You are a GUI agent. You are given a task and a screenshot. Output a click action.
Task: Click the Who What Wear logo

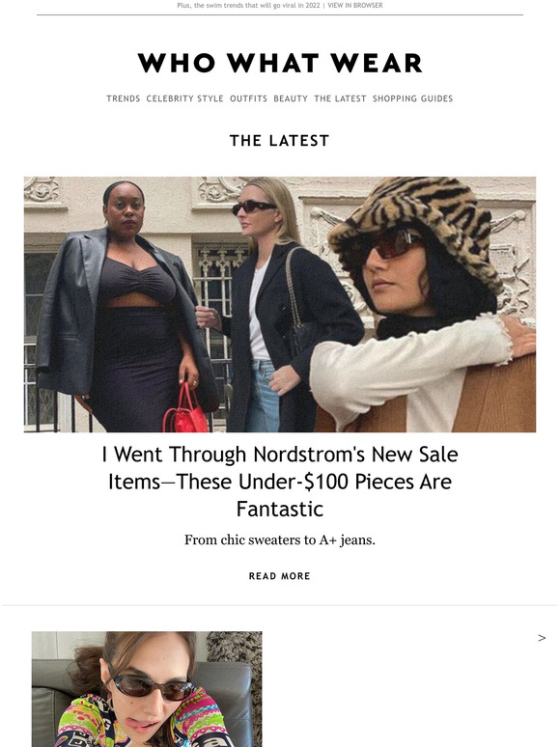[x=280, y=63]
